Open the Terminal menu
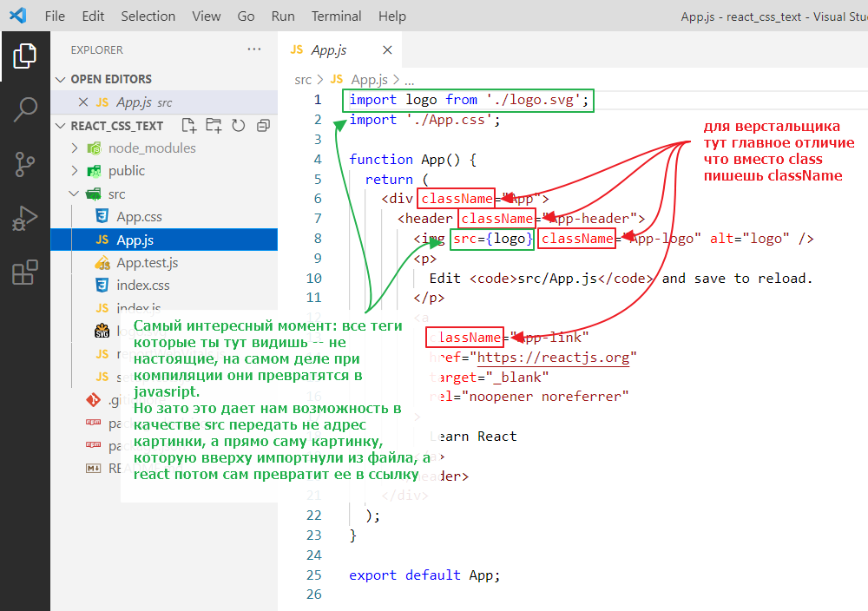Viewport: 868px width, 611px height. click(x=336, y=16)
